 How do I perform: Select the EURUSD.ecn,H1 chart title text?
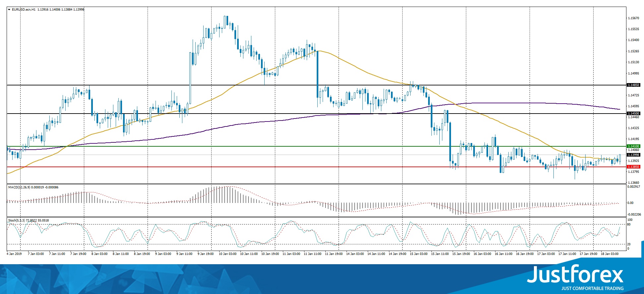[x=24, y=10]
